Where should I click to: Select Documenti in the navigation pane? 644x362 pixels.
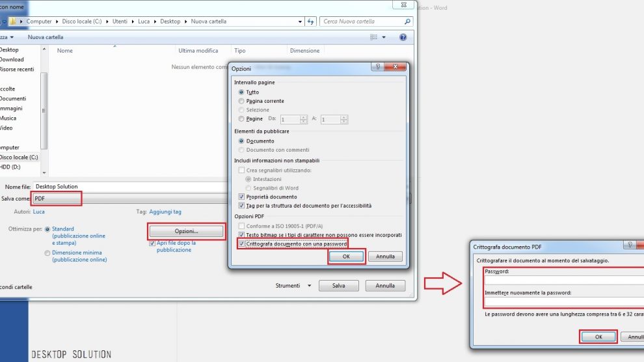[x=13, y=98]
